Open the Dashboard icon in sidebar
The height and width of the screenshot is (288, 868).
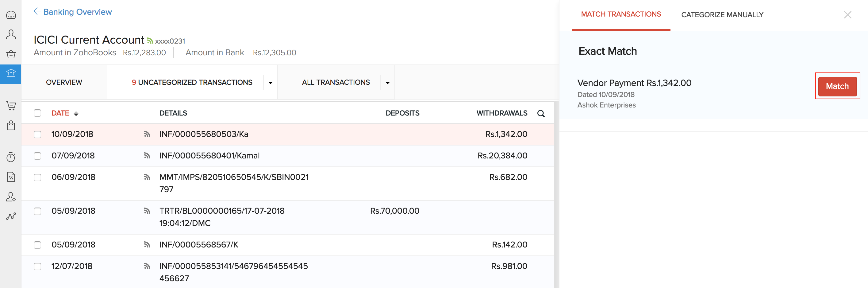[x=11, y=15]
